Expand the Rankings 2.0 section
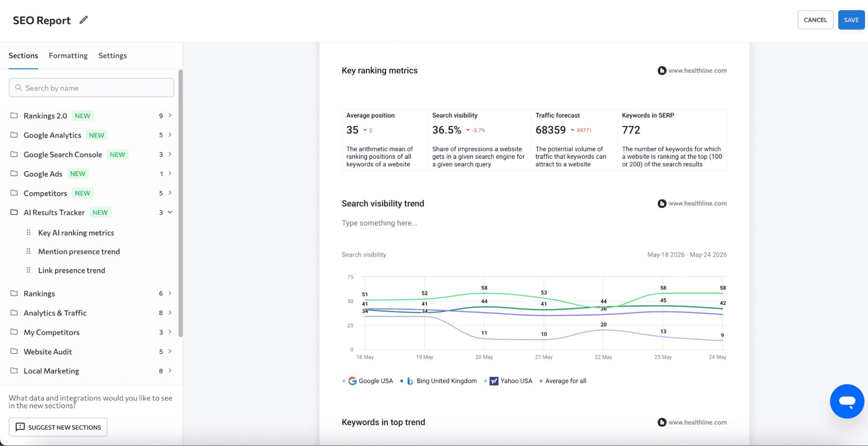 (170, 115)
